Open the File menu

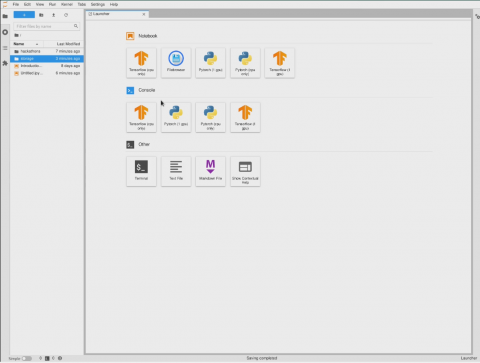coord(16,4)
